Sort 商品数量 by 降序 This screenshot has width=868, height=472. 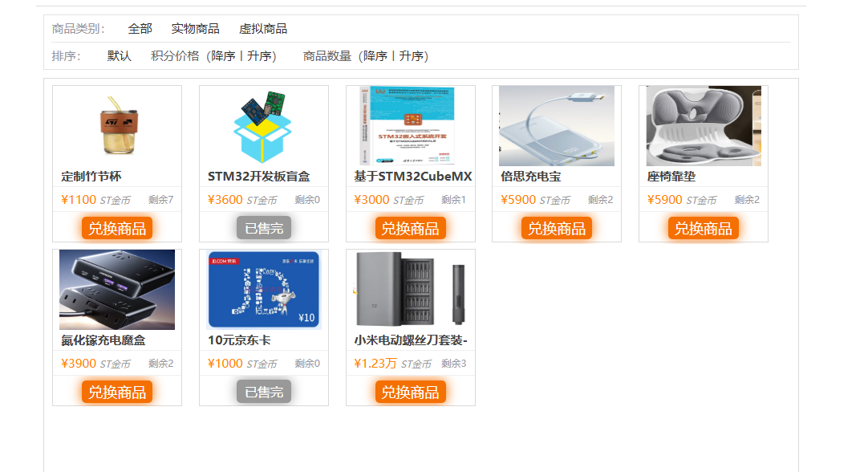click(375, 56)
